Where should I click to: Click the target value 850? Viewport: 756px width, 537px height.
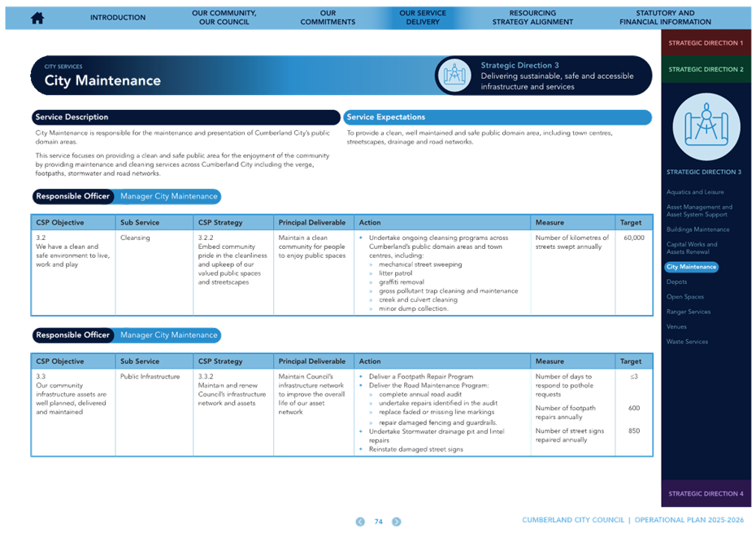point(634,431)
